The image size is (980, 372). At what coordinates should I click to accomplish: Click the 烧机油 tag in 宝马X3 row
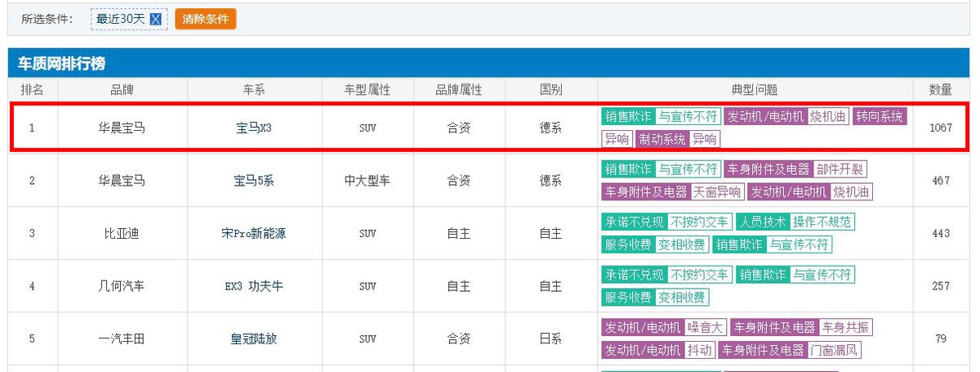coord(828,117)
